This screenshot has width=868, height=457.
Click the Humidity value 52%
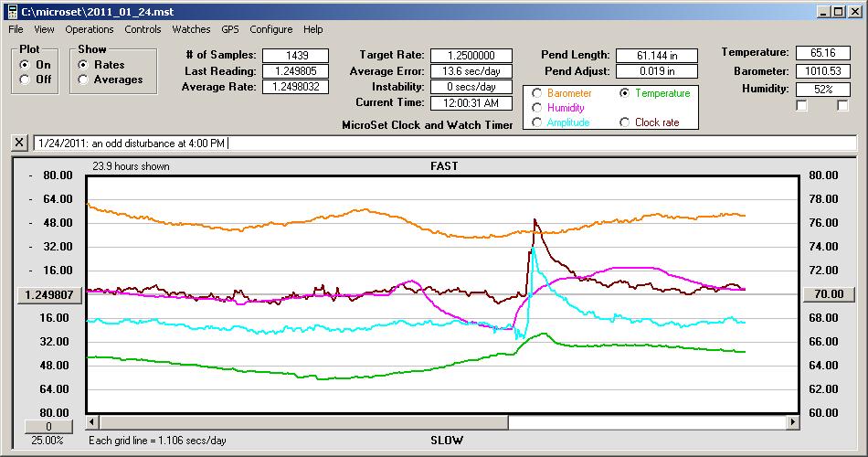click(822, 90)
